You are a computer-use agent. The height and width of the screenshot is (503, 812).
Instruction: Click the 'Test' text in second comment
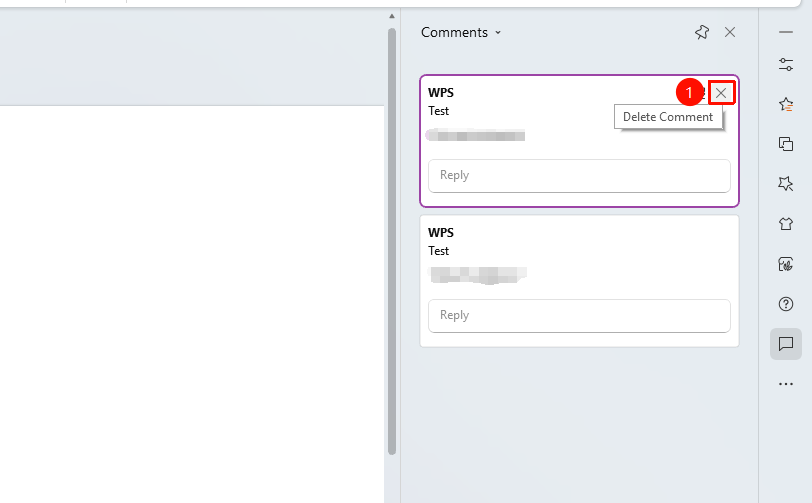click(438, 251)
